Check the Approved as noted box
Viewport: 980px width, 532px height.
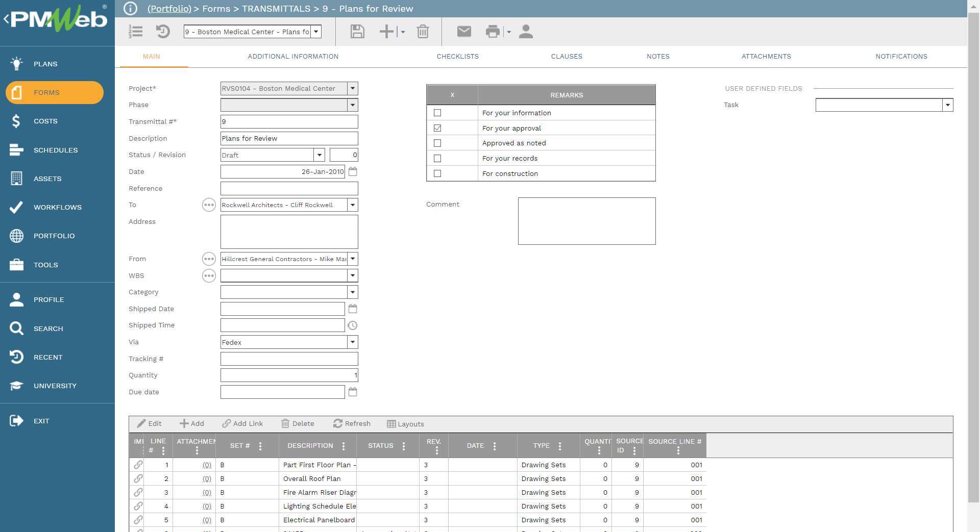[437, 143]
